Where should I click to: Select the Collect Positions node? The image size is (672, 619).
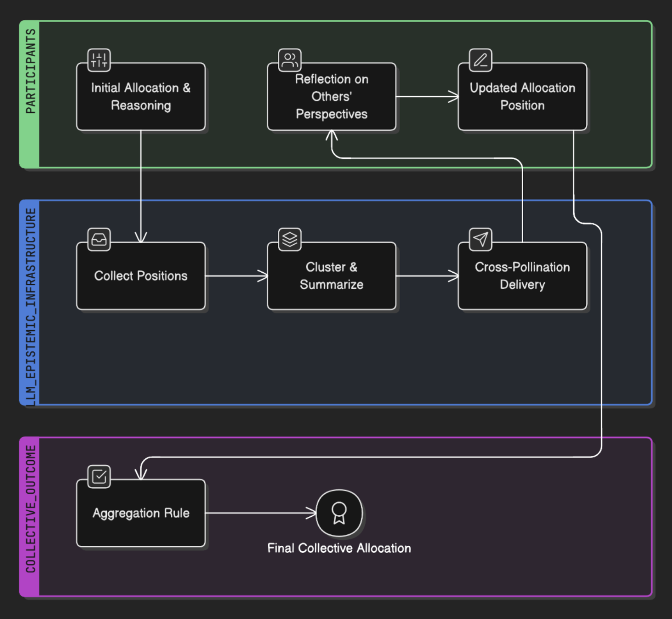pos(141,276)
